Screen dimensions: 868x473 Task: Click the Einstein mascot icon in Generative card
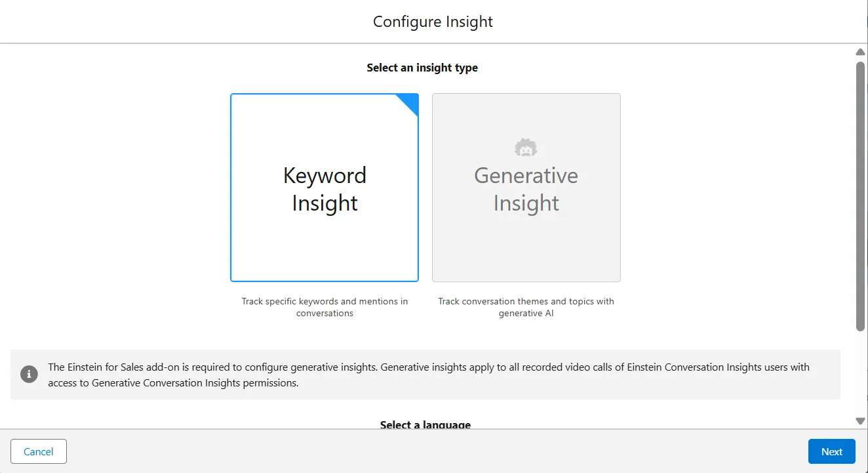(x=526, y=148)
